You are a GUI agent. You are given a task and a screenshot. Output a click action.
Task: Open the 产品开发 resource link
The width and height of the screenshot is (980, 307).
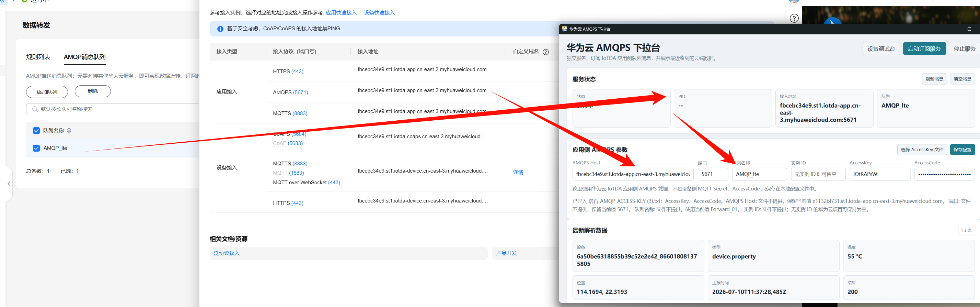pos(506,253)
